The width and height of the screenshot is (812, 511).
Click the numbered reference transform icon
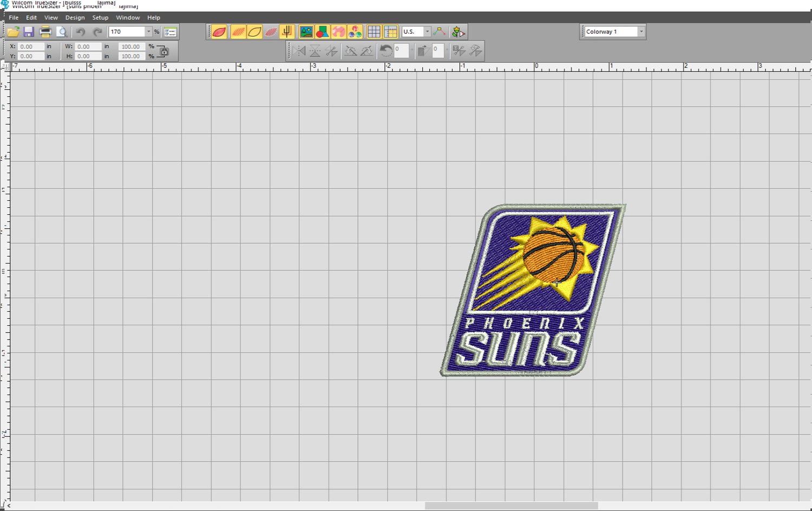[x=459, y=51]
